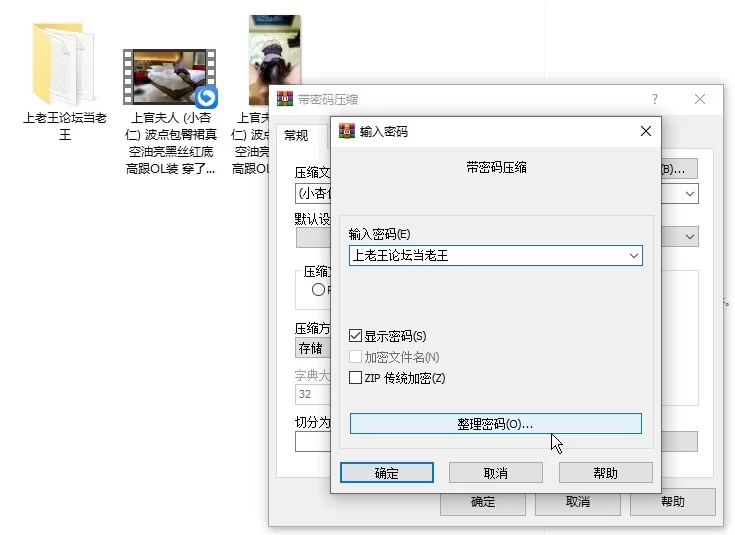Viewport: 735px width, 535px height.
Task: Open the 存储 compression method dropdown
Action: [x=313, y=348]
